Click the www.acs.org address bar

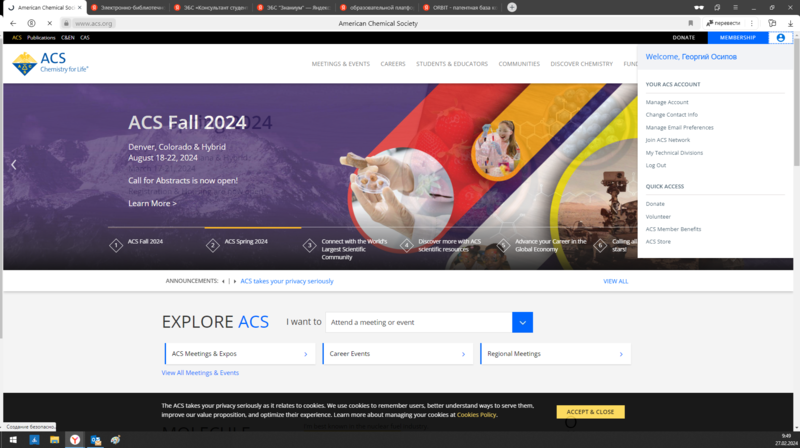click(93, 23)
